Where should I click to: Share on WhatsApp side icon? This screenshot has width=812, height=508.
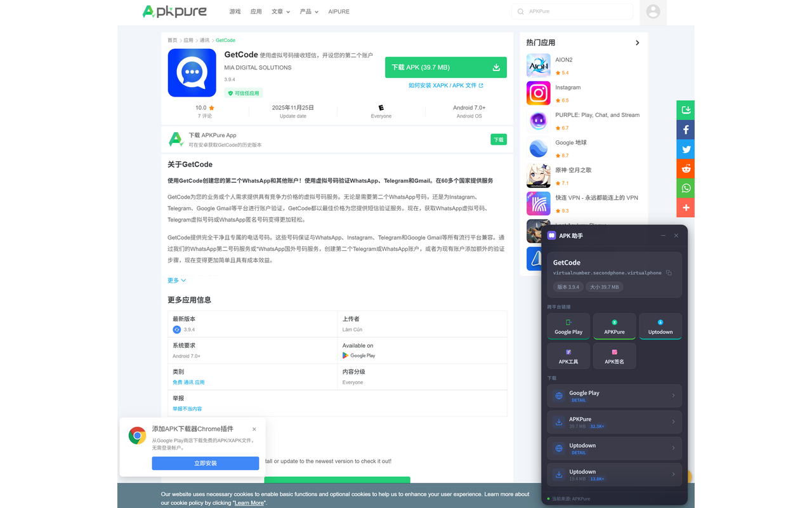pyautogui.click(x=686, y=188)
